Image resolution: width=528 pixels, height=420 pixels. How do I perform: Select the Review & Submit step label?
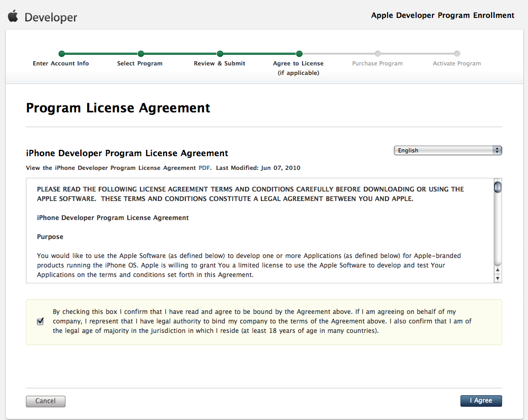click(x=220, y=63)
